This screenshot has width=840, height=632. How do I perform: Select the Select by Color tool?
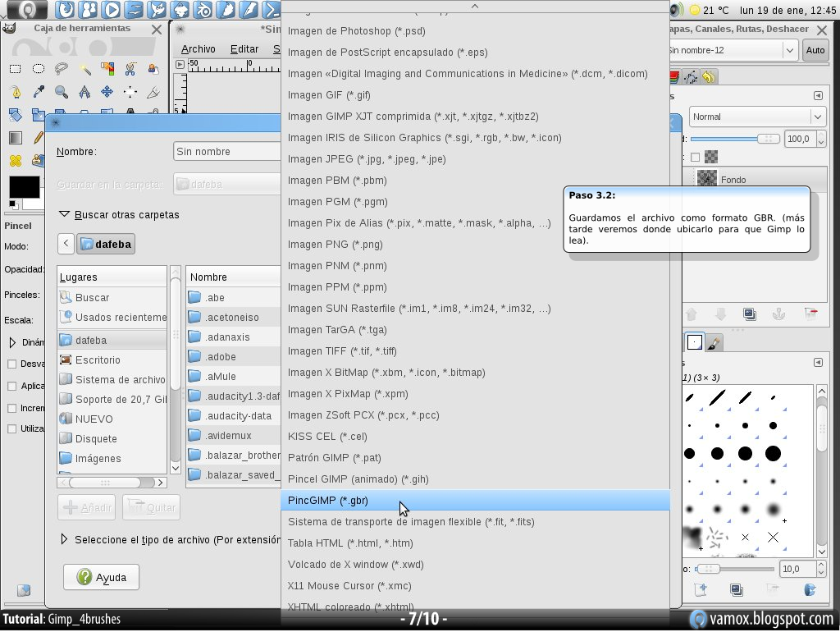click(107, 69)
